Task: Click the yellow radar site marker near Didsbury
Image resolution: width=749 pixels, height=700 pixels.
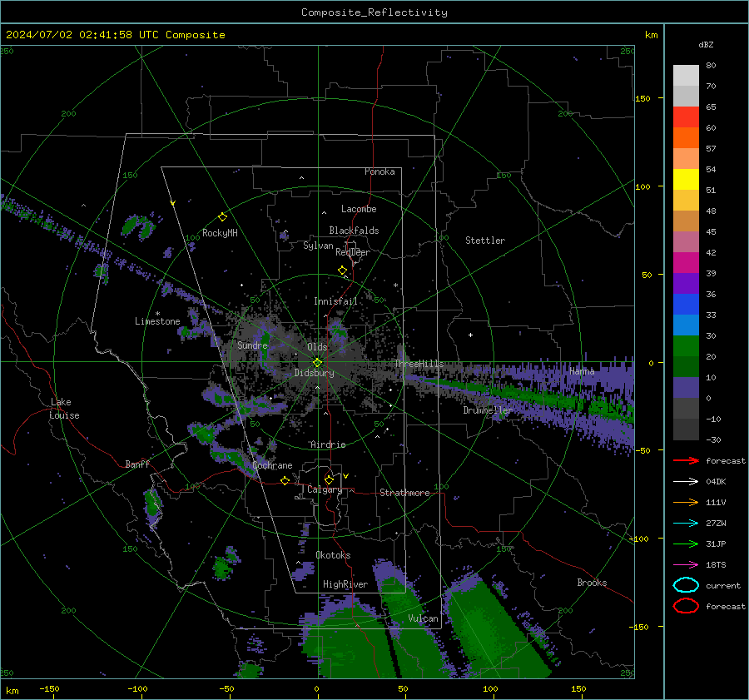Action: pos(317,363)
